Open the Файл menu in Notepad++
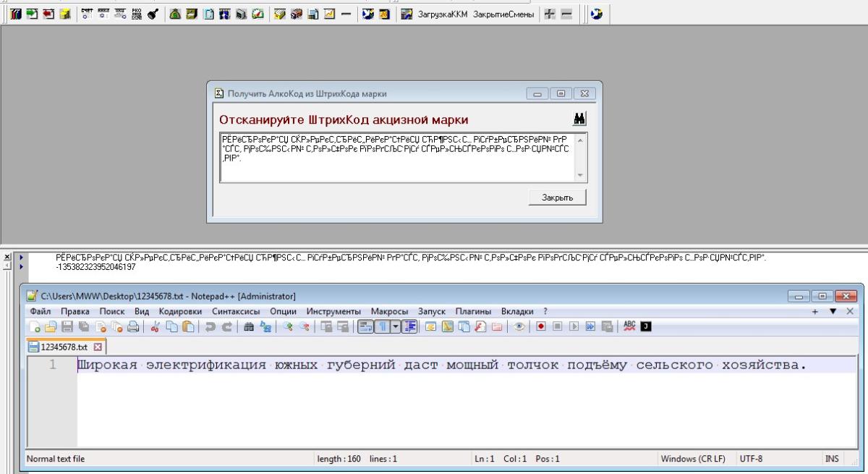This screenshot has height=474, width=868. click(41, 310)
